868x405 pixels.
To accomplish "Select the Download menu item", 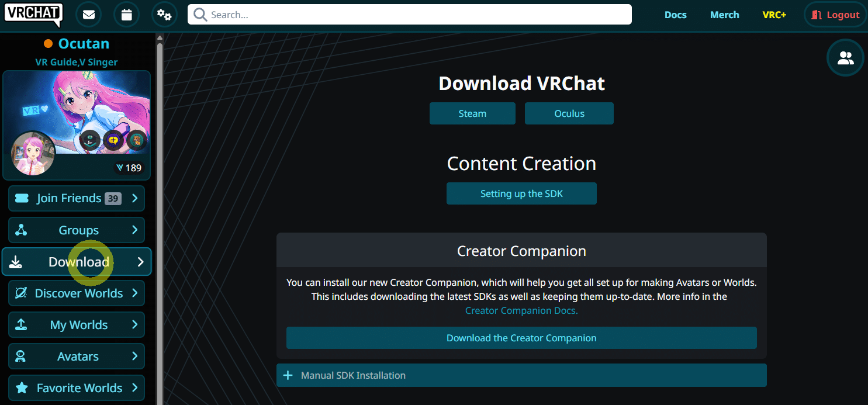I will [x=77, y=262].
